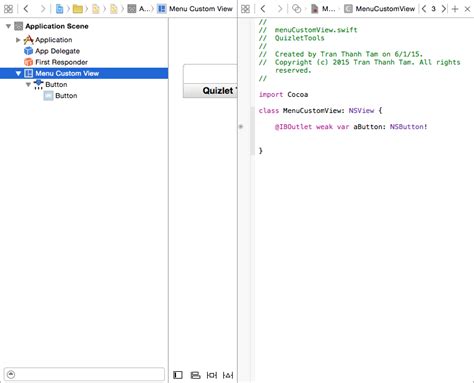
Task: Open related items grid in Interface Builder jump bar
Action: pyautogui.click(x=8, y=9)
